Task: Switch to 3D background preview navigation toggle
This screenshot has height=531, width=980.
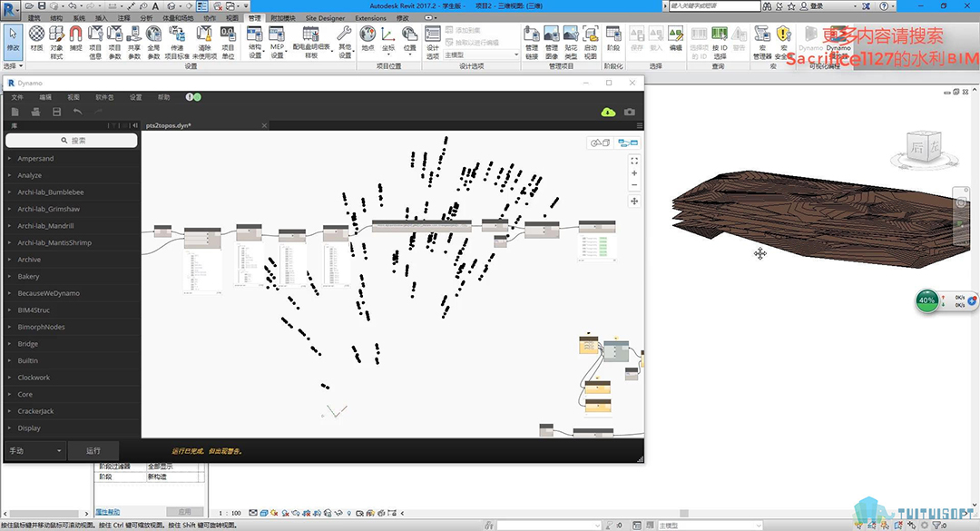Action: tap(600, 143)
